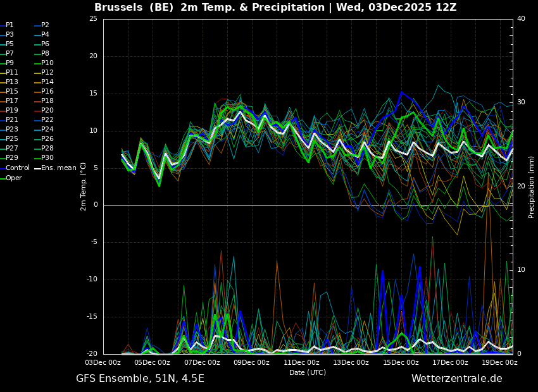Click the P12 legend entry
The image size is (538, 392).
(x=44, y=72)
